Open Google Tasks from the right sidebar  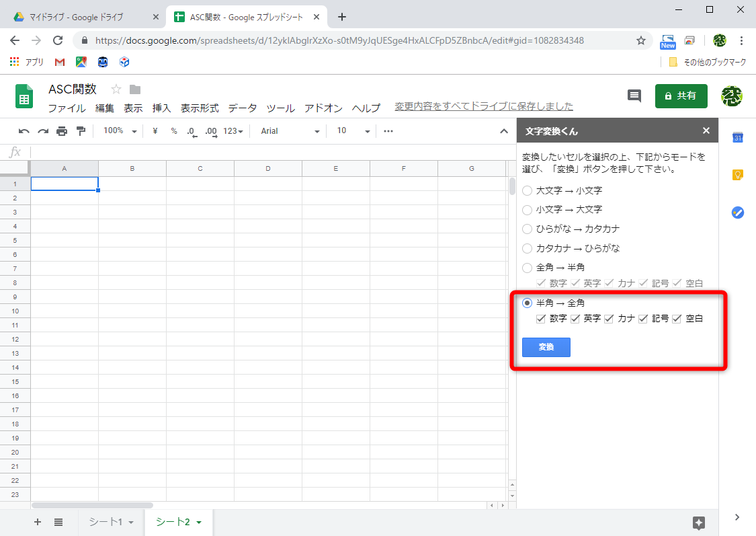click(x=738, y=213)
